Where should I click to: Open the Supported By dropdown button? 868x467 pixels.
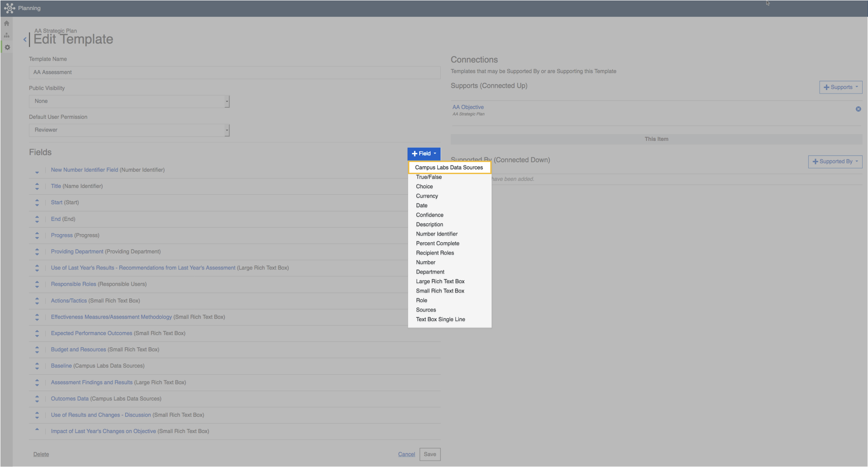[x=835, y=161]
